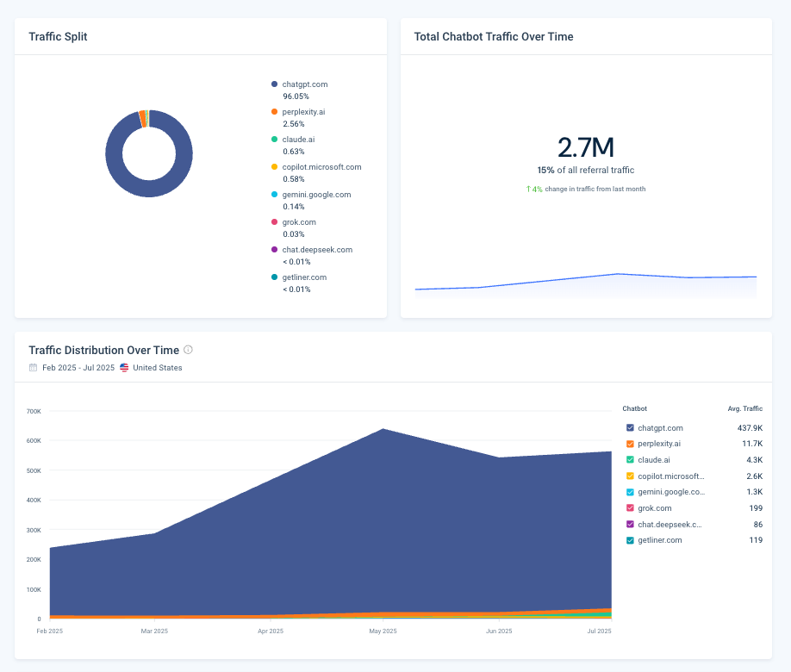The width and height of the screenshot is (791, 672).
Task: Click gemini.google.com's cyan dot in Traffic Split legend
Action: click(x=274, y=195)
